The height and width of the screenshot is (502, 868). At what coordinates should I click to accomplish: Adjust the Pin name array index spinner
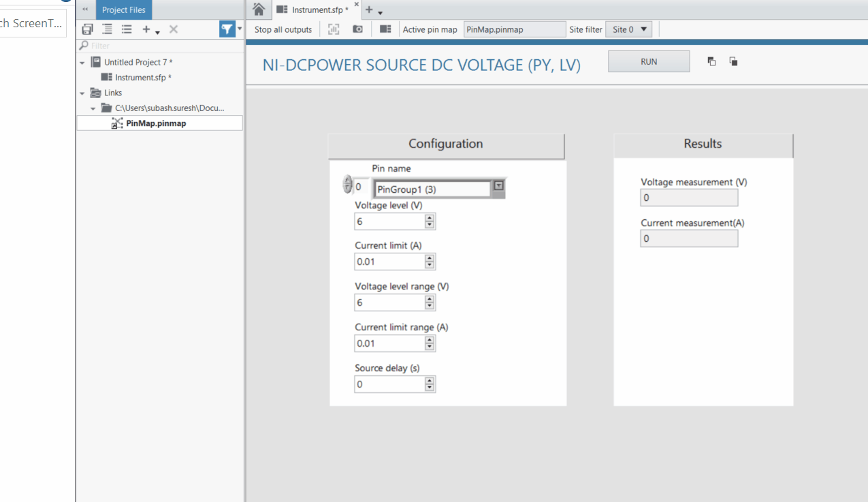tap(347, 185)
